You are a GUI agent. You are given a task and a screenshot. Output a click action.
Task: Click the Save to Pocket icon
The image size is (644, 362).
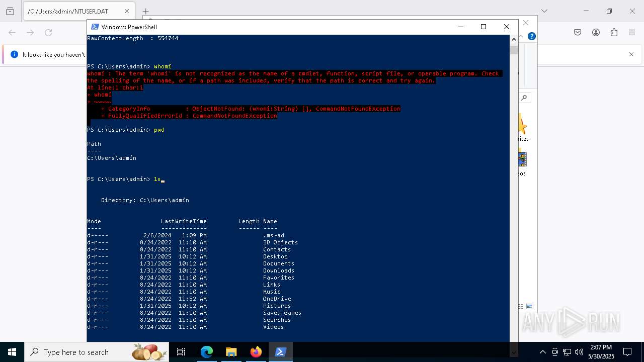coord(578,32)
